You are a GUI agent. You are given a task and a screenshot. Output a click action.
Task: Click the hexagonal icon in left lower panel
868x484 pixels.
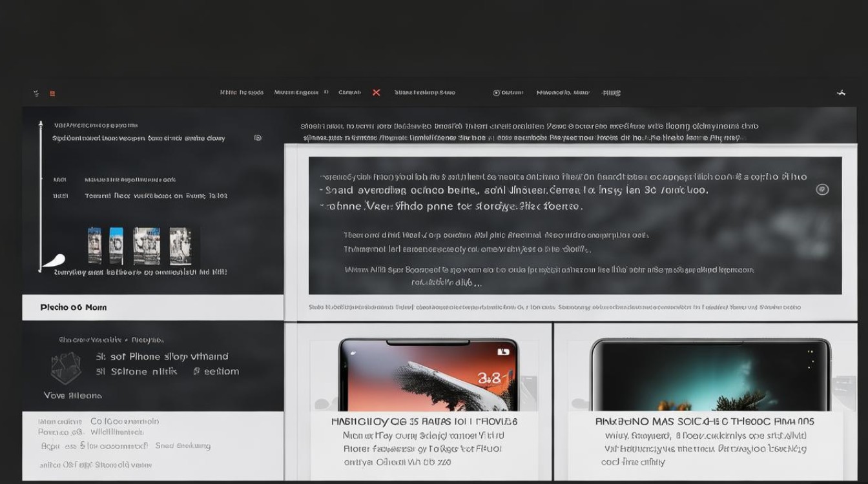tap(66, 368)
